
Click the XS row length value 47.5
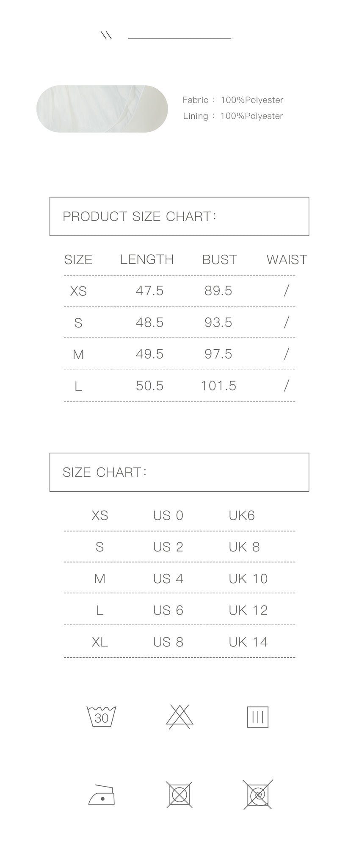click(x=149, y=291)
